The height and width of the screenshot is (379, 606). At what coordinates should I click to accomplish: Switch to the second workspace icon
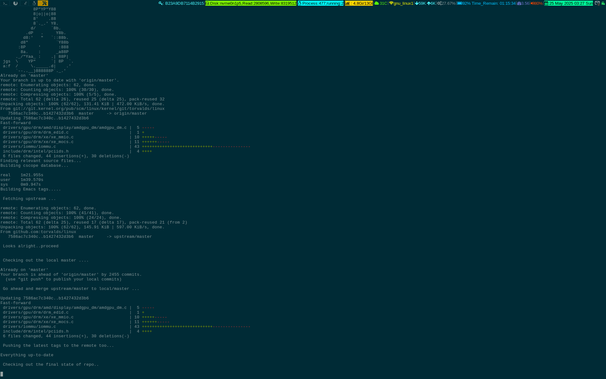(x=15, y=3)
